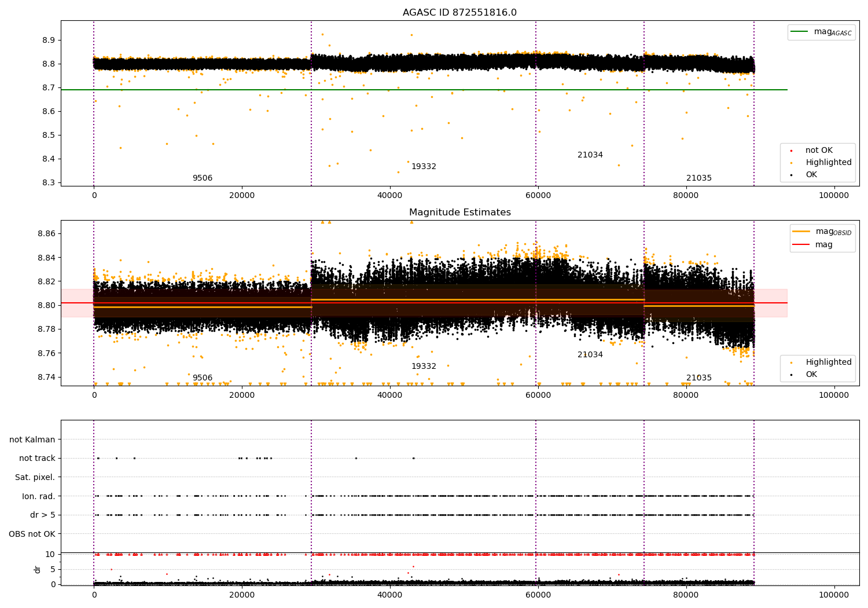Viewport: 868px width, 608px height.
Task: Click obsid label 21035 in Magnitude Estimates plot
Action: tap(699, 378)
